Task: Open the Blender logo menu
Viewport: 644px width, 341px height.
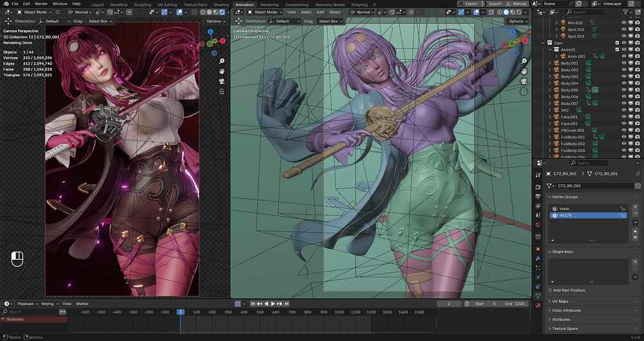Action: pyautogui.click(x=5, y=4)
